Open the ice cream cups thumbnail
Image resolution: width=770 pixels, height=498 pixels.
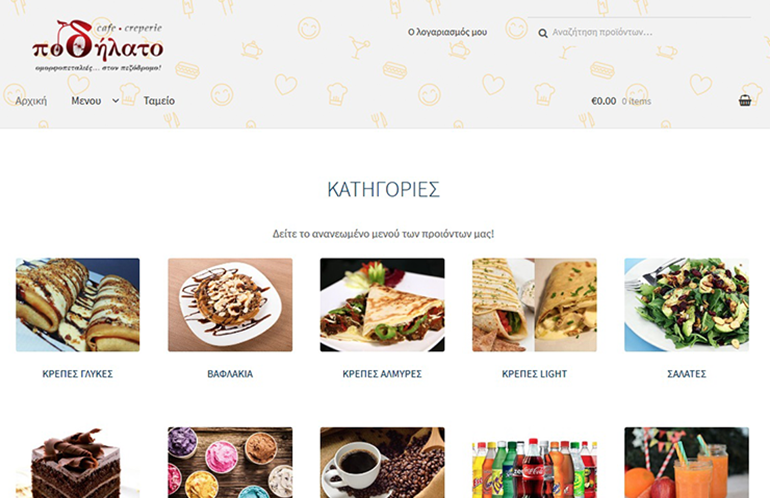tap(230, 463)
